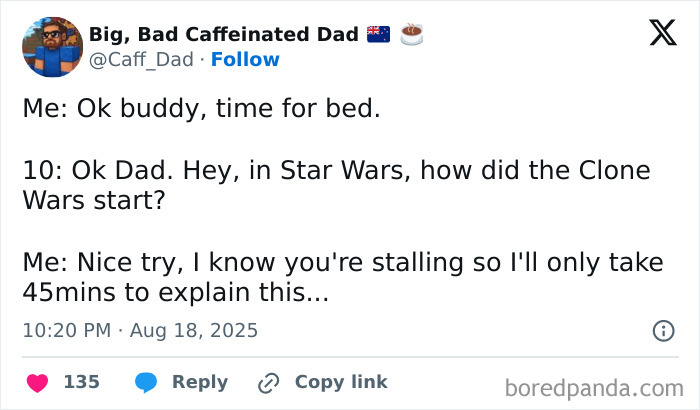Image resolution: width=700 pixels, height=410 pixels.
Task: Click the "Nice try, I know you're stalling" line
Action: pos(343,262)
